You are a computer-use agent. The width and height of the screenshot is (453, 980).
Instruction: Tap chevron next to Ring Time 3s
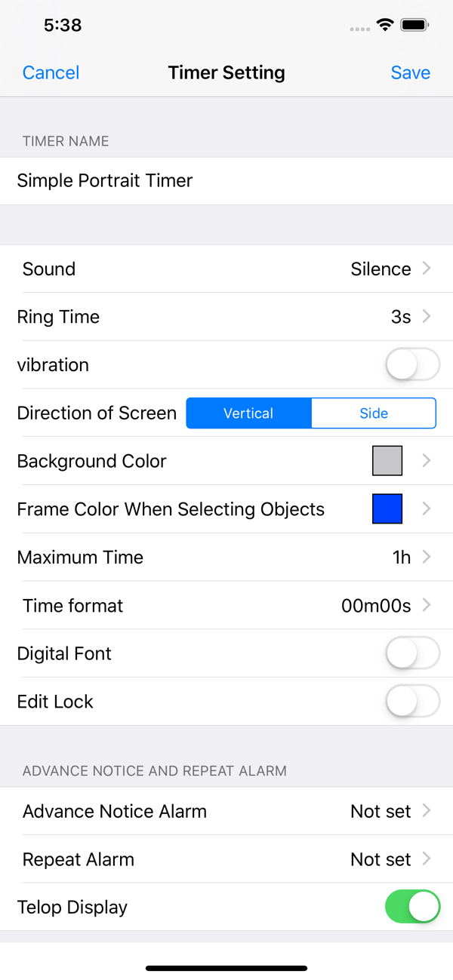click(427, 317)
